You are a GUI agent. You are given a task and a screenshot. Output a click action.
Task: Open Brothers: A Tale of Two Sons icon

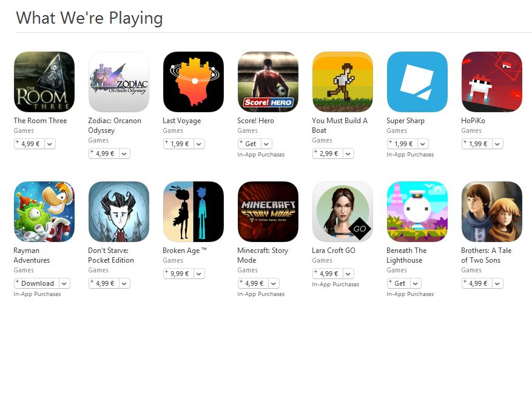[x=492, y=212]
